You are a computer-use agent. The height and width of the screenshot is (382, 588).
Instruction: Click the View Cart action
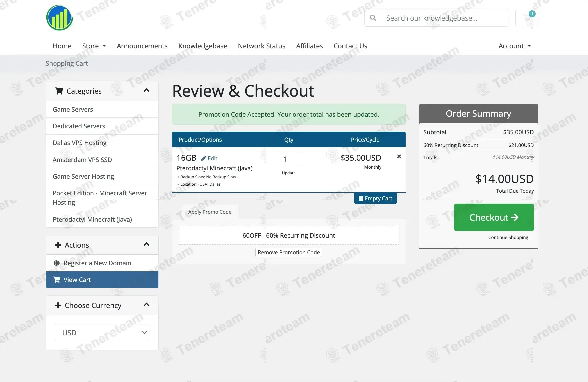(102, 280)
